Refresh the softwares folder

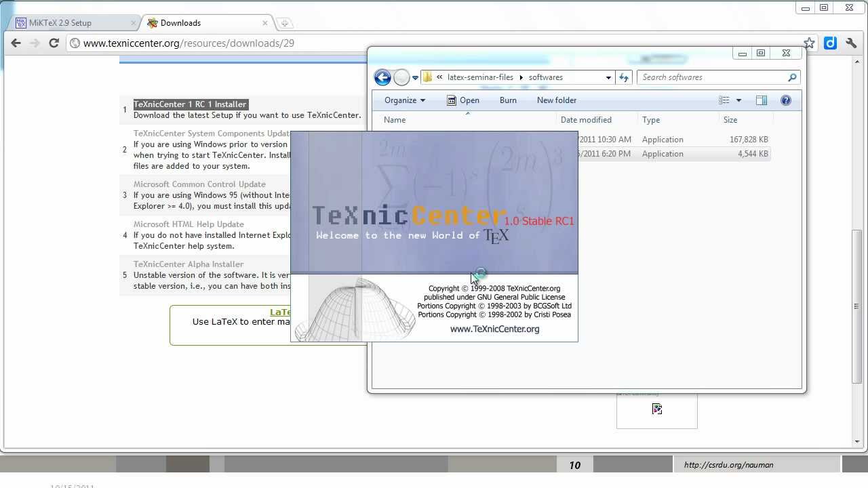[x=624, y=77]
